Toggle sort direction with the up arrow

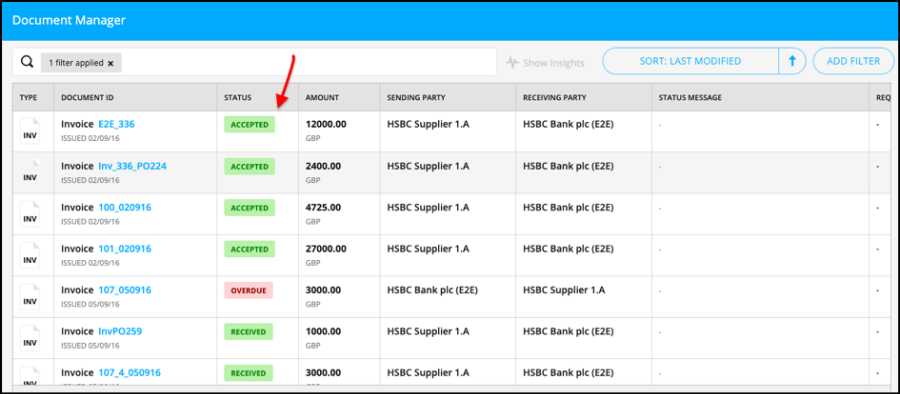pos(793,61)
